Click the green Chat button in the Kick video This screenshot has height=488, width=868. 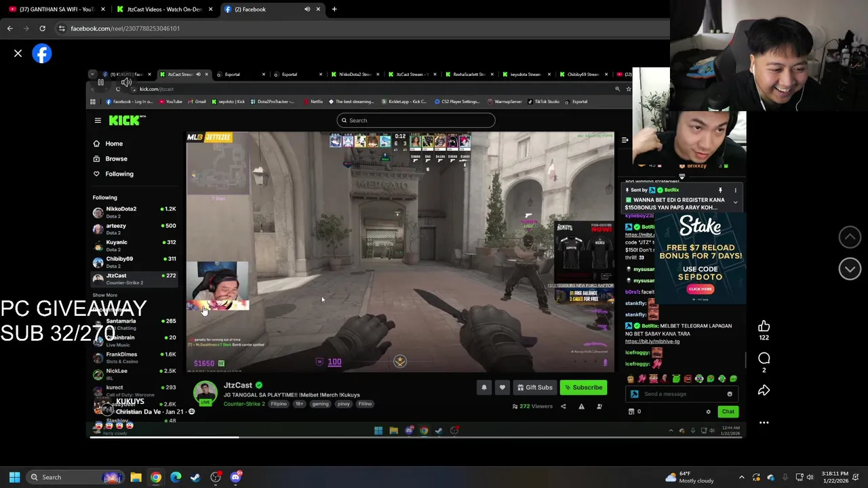(x=728, y=411)
